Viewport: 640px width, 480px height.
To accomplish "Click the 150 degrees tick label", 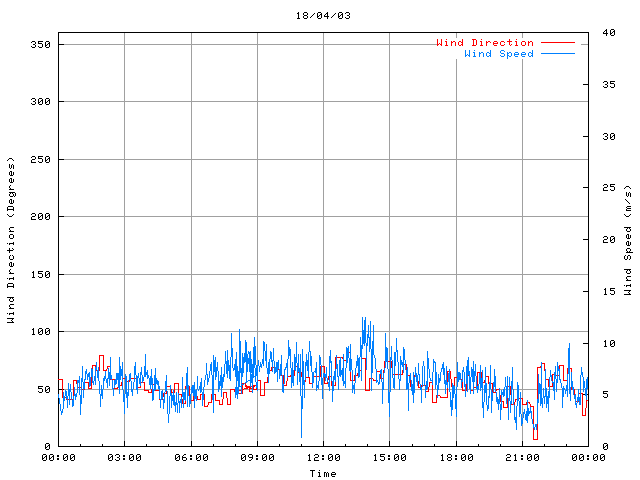I will pos(40,274).
